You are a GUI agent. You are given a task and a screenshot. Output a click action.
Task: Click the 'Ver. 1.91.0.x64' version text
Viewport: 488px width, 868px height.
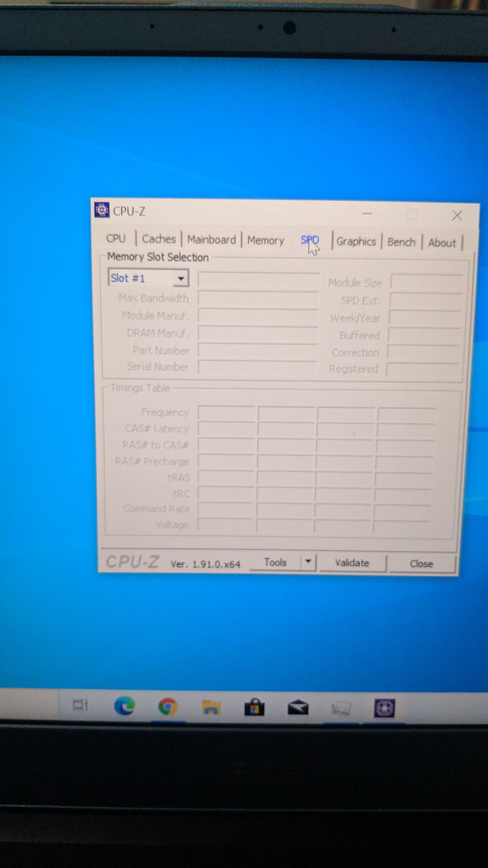pyautogui.click(x=205, y=564)
